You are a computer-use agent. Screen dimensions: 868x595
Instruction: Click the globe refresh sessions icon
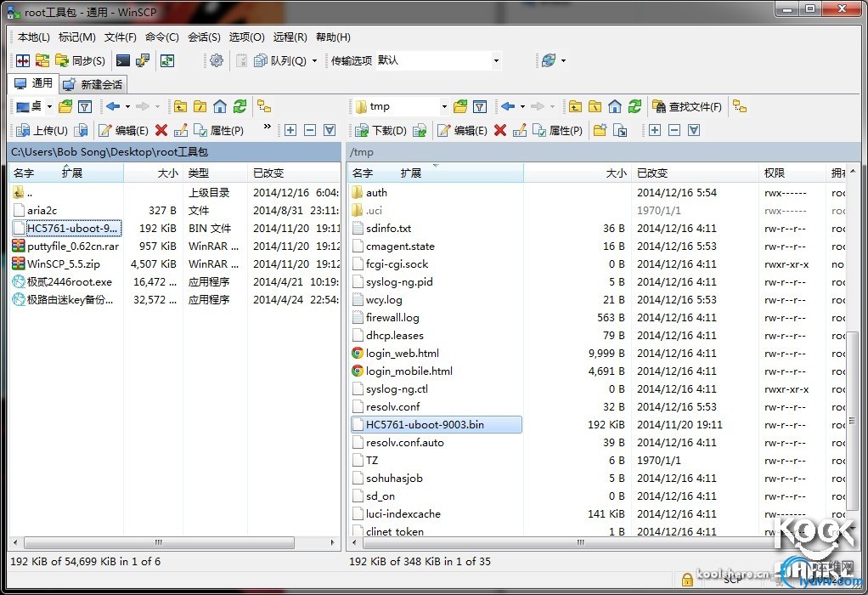tap(549, 60)
